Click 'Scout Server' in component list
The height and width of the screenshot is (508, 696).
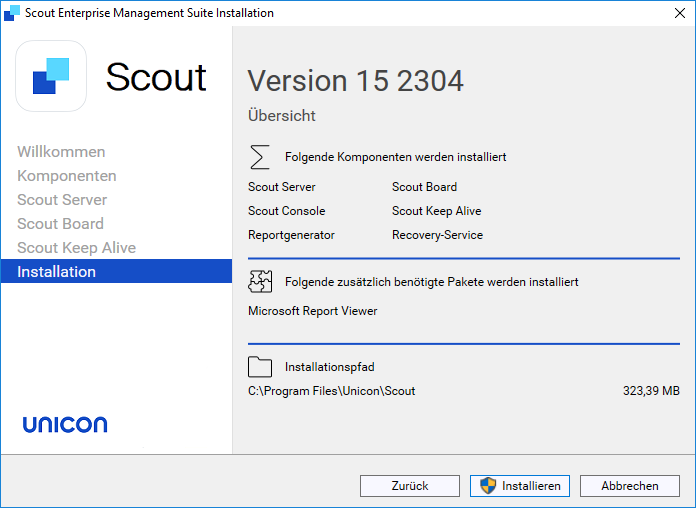pyautogui.click(x=282, y=187)
